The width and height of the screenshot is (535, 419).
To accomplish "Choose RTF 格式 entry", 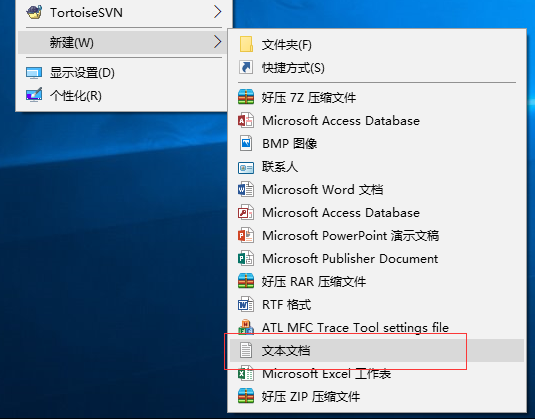I will (x=377, y=304).
